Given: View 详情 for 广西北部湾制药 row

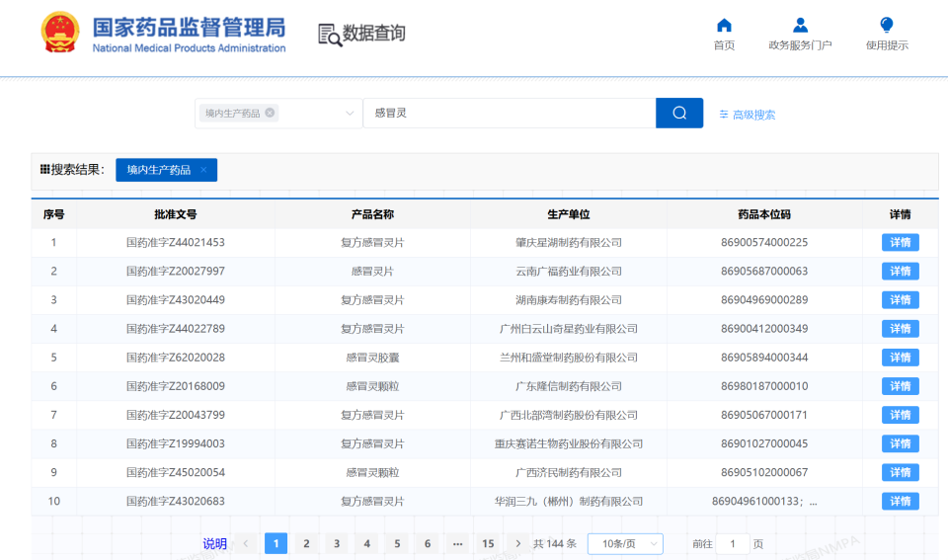Looking at the screenshot, I should coord(901,415).
